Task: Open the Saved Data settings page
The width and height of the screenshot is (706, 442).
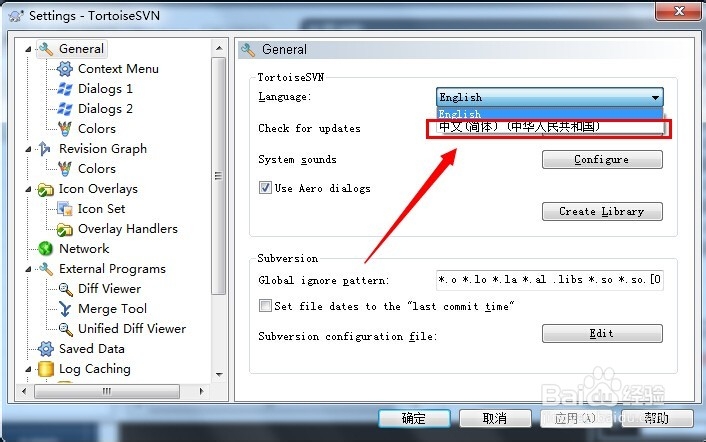Action: tap(92, 349)
